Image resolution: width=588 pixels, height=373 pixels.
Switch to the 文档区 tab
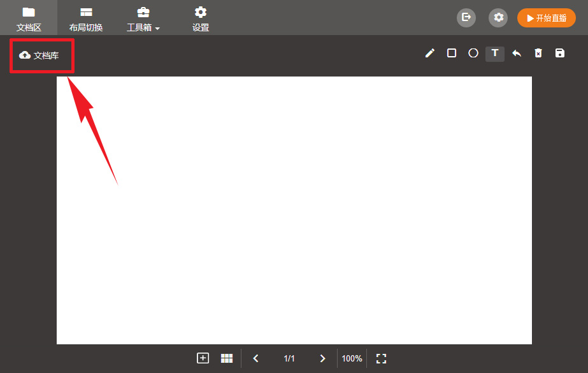tap(29, 18)
